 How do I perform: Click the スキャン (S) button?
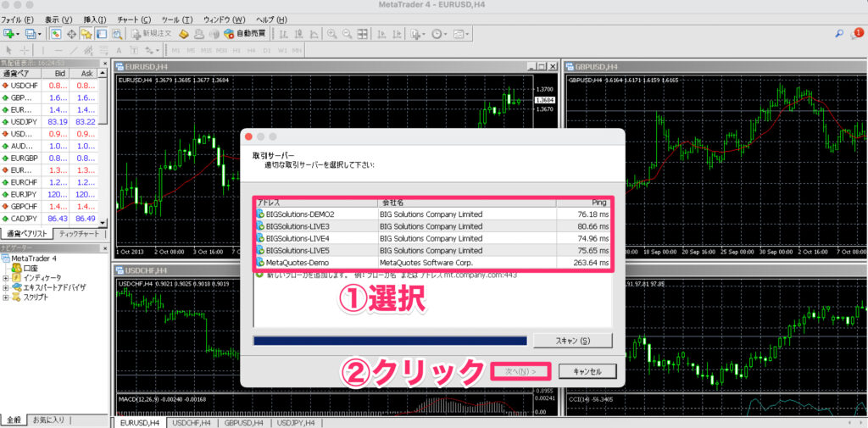(572, 341)
